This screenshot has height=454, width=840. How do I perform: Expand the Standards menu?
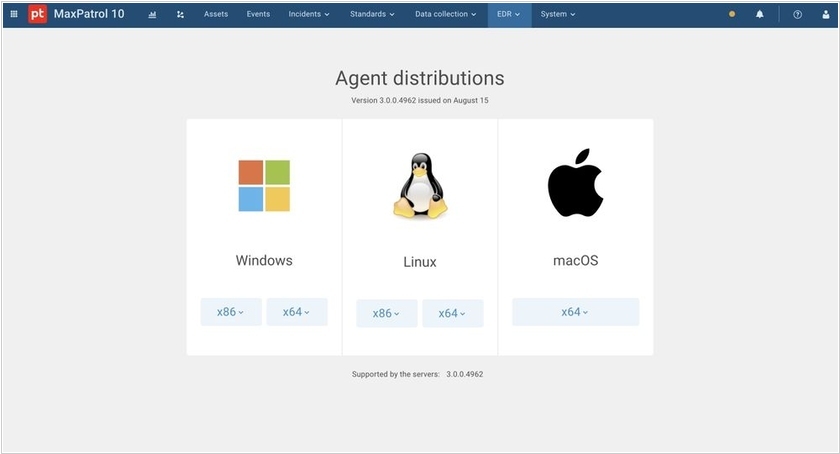(372, 14)
